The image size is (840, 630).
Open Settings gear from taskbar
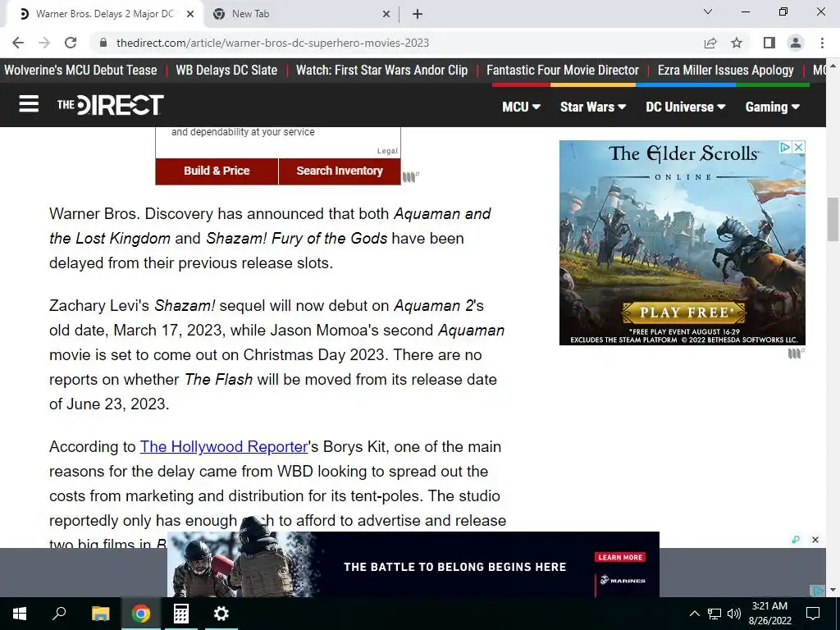tap(221, 614)
